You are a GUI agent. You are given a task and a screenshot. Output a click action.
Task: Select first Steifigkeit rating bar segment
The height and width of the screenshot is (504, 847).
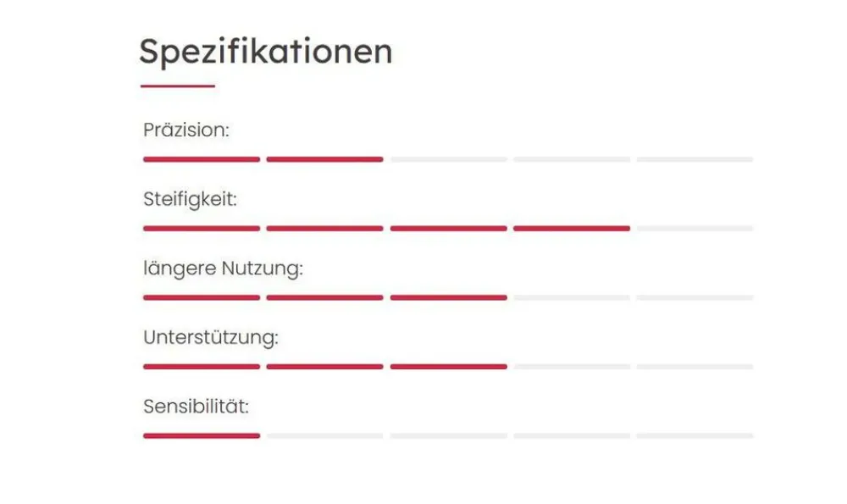pos(202,228)
